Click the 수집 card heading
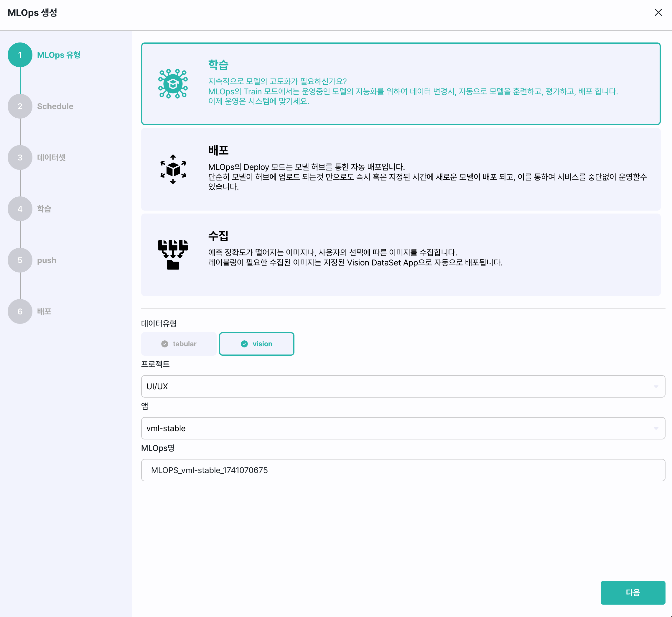Viewport: 672px width, 617px height. click(218, 235)
